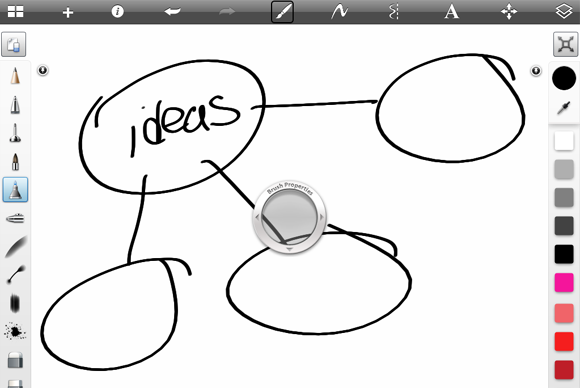Toggle full screen canvas view

[x=566, y=44]
